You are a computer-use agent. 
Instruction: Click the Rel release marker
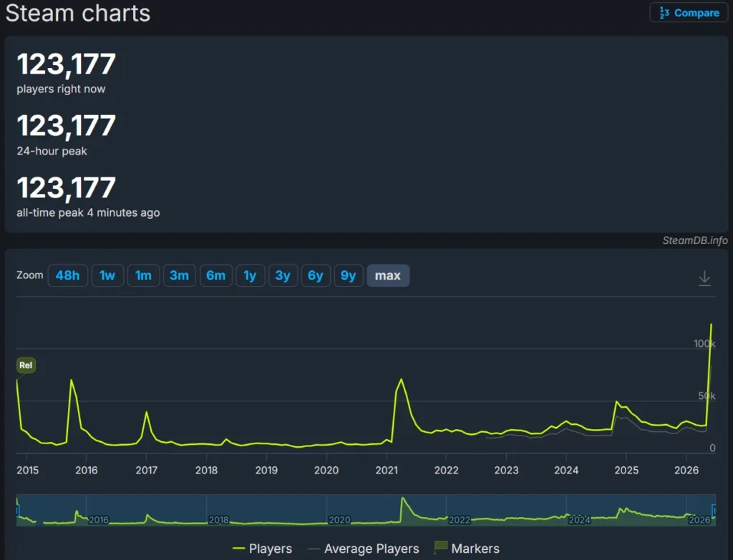(x=26, y=365)
